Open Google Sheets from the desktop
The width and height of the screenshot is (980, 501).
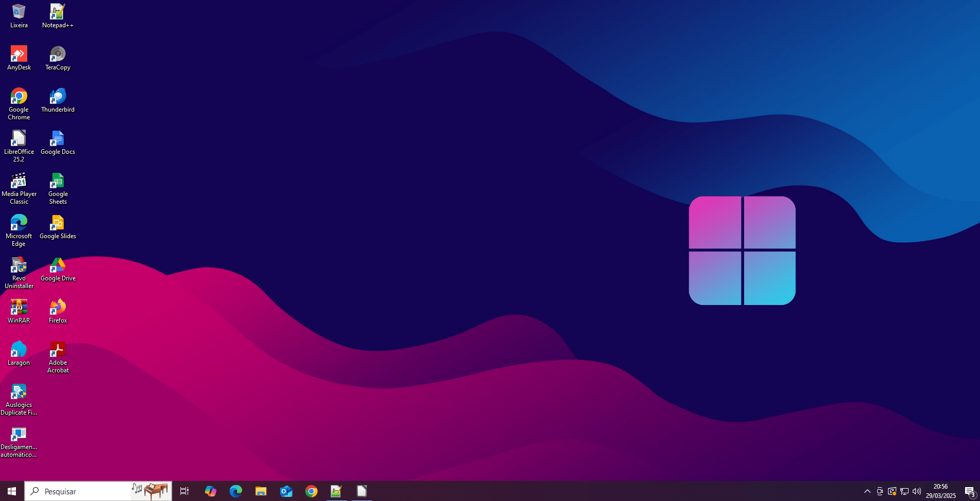58,181
